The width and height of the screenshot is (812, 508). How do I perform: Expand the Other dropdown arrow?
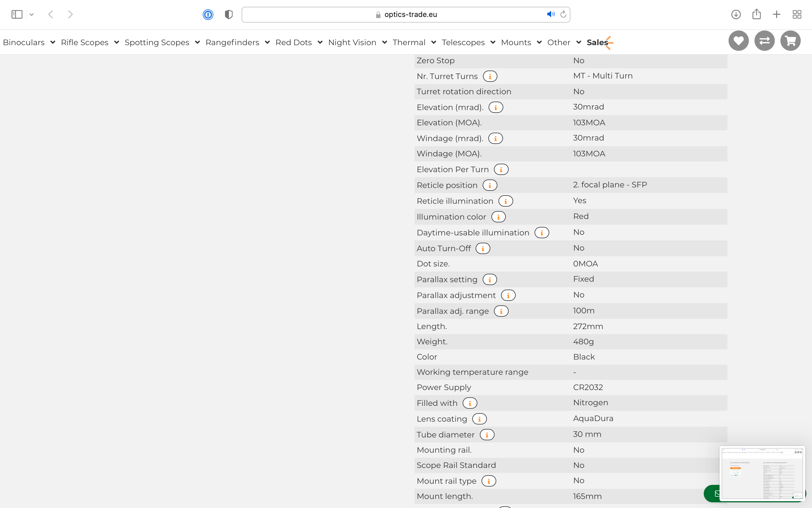579,42
